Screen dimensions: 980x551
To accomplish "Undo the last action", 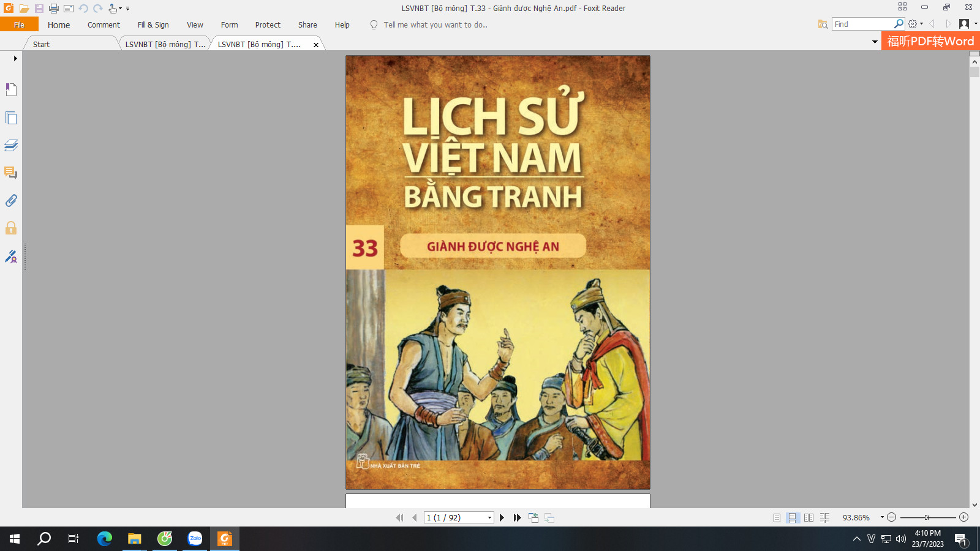I will 83,9.
